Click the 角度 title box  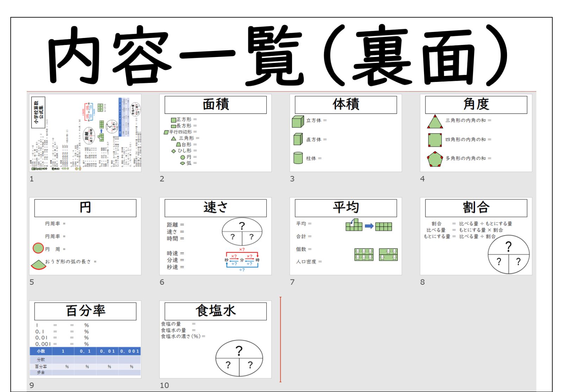tap(476, 105)
